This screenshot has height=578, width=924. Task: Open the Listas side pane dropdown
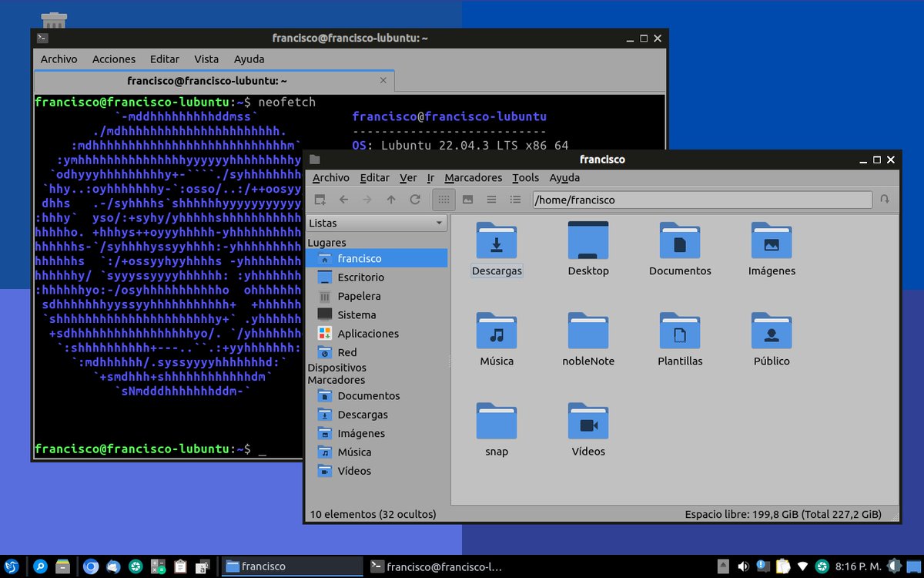377,223
